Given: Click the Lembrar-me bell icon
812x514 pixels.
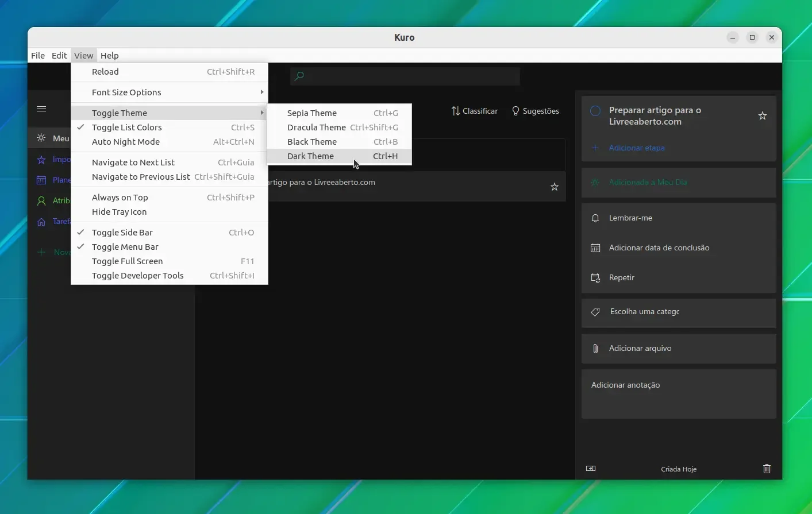Looking at the screenshot, I should [x=595, y=218].
